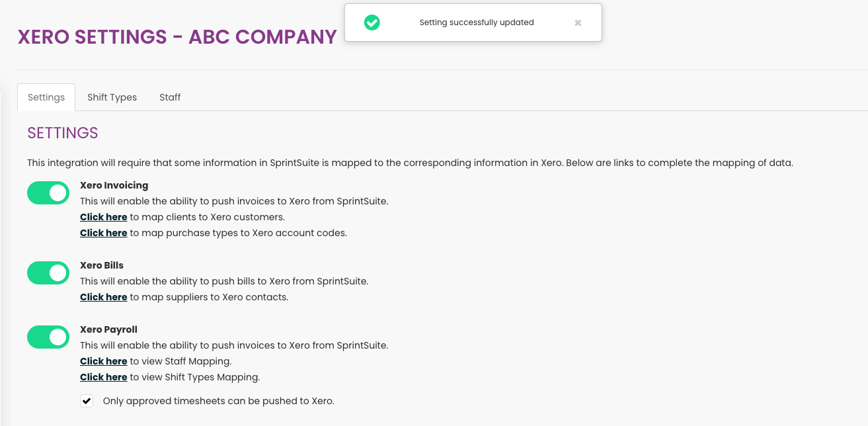
Task: Toggle off Xero Invoicing switch
Action: [48, 193]
